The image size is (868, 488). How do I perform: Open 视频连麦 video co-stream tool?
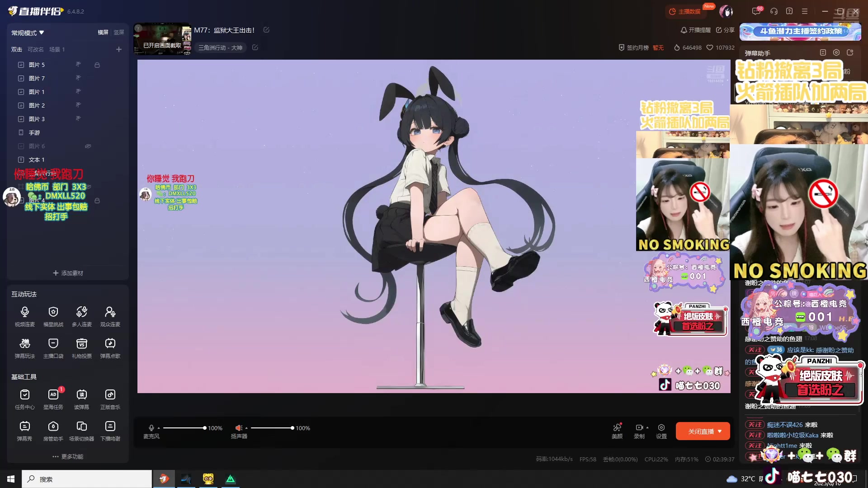tap(25, 316)
